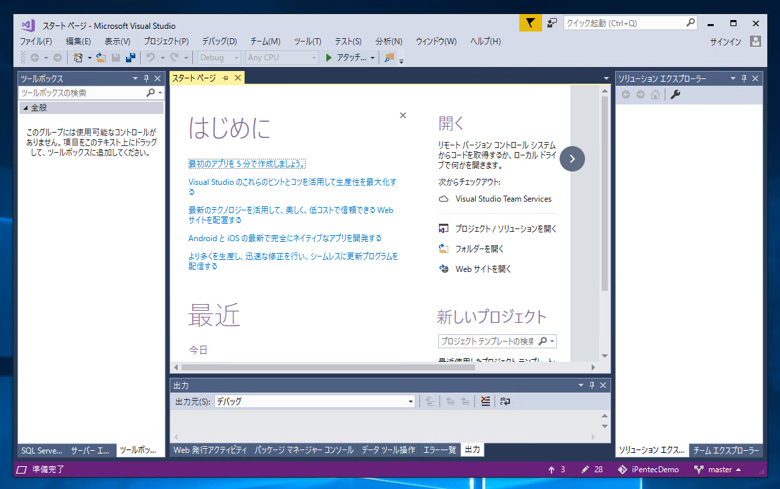Click the pencil pending changes status icon
780x489 pixels.
coord(585,470)
